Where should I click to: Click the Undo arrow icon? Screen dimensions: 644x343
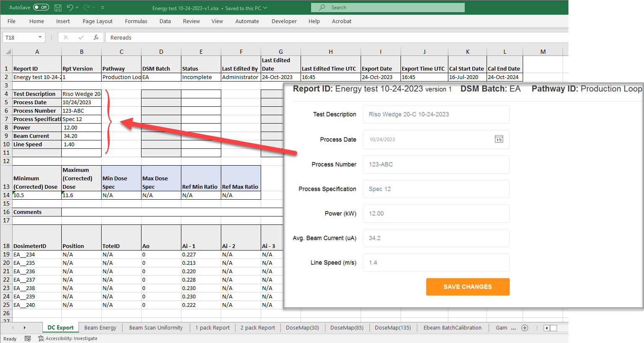tap(70, 8)
